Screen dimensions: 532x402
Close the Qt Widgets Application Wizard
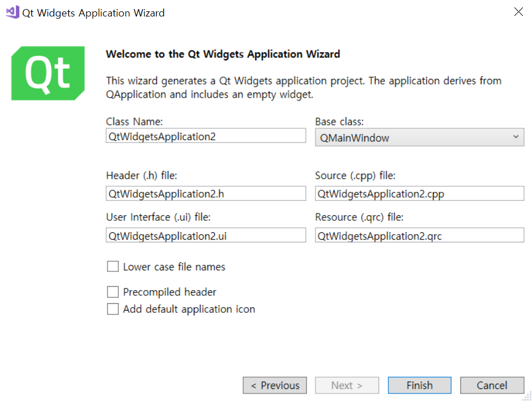pos(518,12)
